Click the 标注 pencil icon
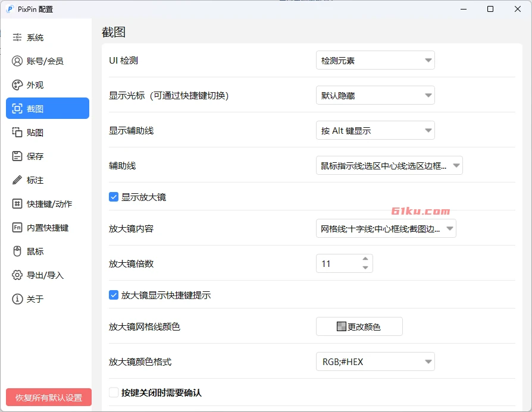Image resolution: width=532 pixels, height=412 pixels. pos(17,180)
